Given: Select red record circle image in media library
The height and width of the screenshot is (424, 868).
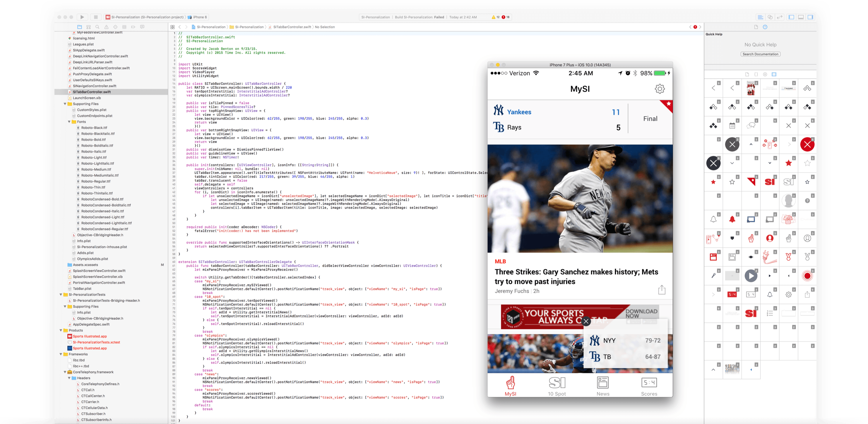Looking at the screenshot, I should tap(807, 276).
